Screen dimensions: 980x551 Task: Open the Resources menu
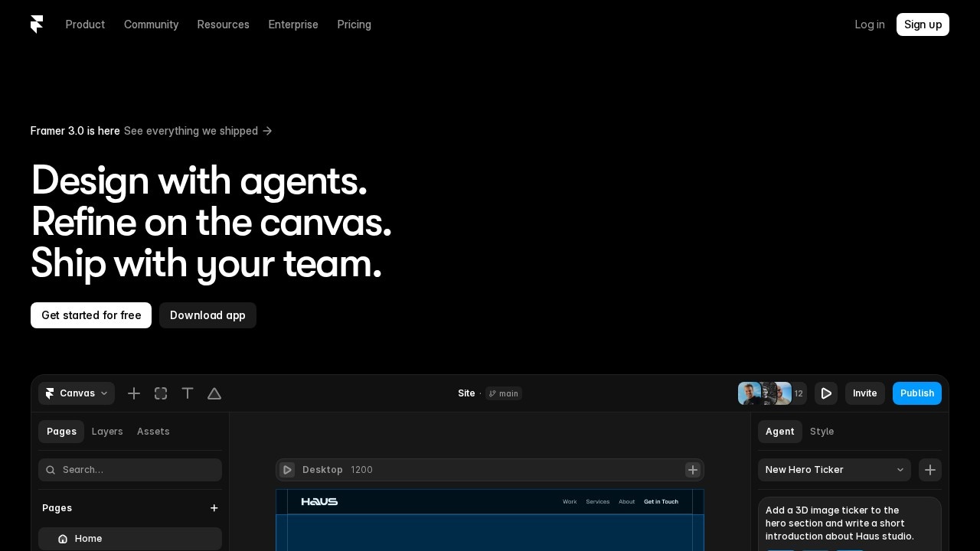(x=223, y=24)
